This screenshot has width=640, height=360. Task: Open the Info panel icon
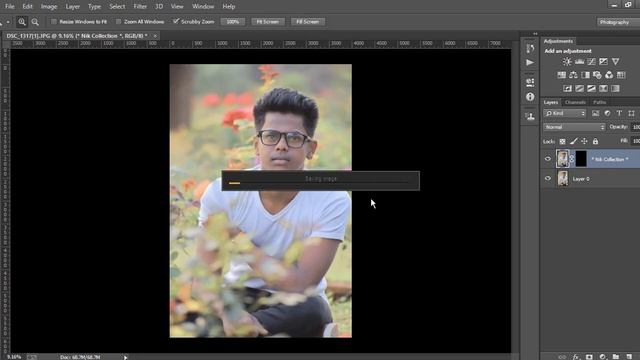(530, 97)
